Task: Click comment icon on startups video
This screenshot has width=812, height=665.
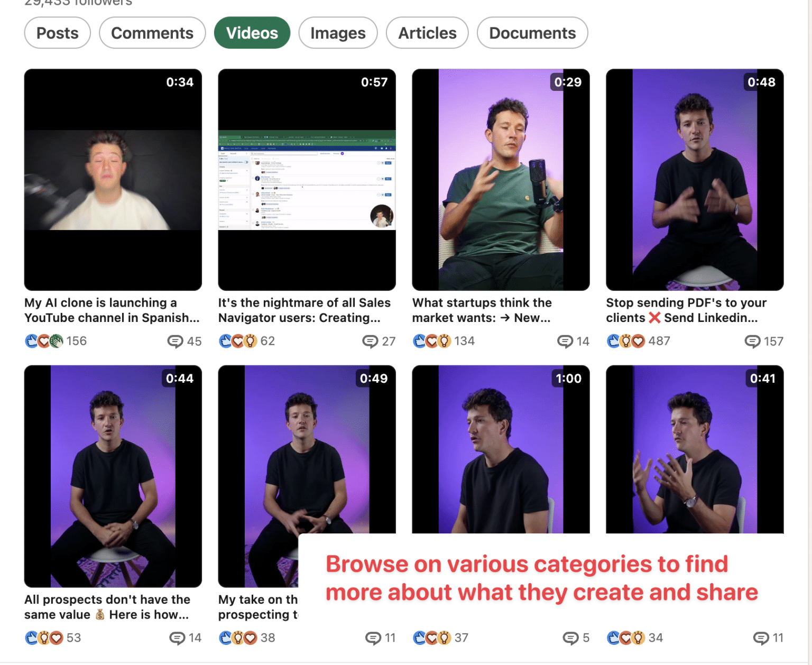Action: click(565, 341)
